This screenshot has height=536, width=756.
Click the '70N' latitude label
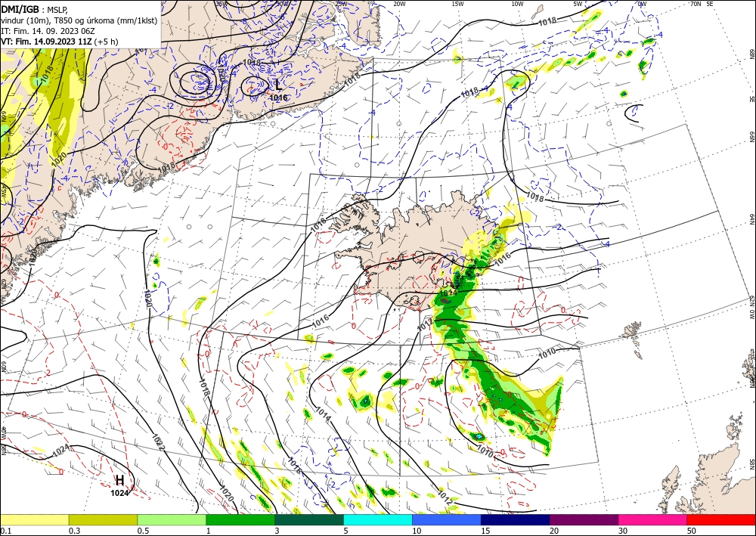[x=696, y=4]
